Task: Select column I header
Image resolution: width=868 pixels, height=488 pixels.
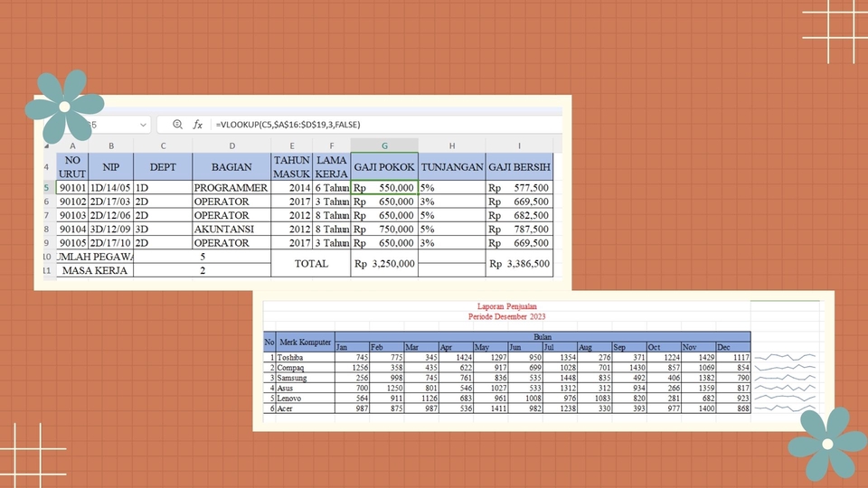Action: [x=519, y=145]
